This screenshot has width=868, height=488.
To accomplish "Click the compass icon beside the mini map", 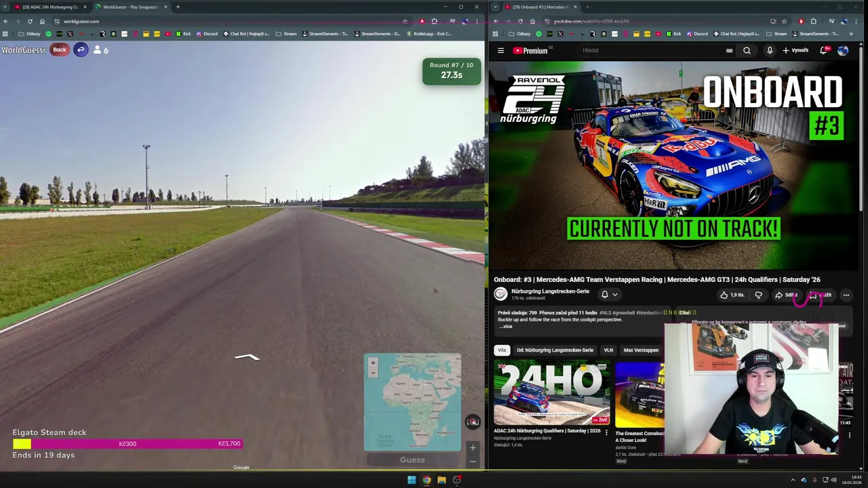I will point(473,422).
